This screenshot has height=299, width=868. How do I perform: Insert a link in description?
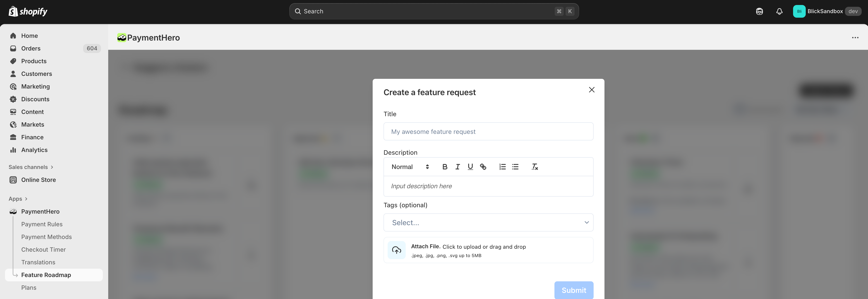click(483, 167)
